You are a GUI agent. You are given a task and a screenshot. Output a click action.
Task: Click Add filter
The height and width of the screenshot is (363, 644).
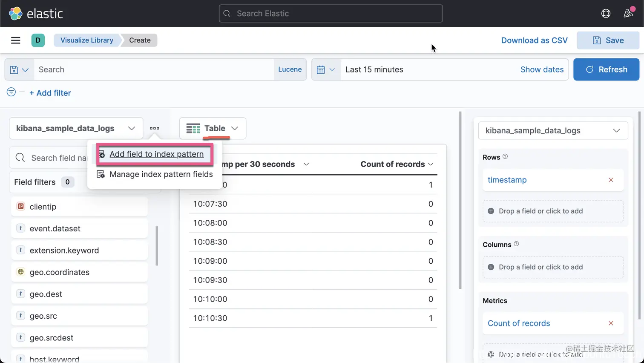50,93
